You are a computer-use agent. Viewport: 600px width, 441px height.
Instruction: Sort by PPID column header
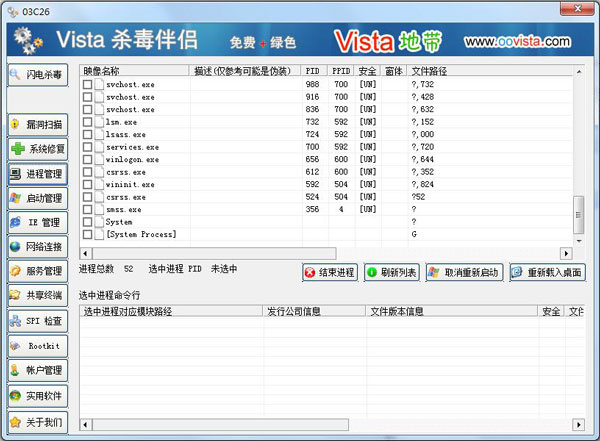(x=341, y=71)
